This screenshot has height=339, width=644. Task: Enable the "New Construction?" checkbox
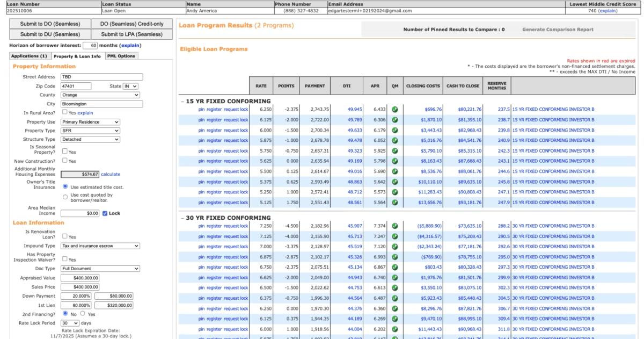[x=64, y=161]
